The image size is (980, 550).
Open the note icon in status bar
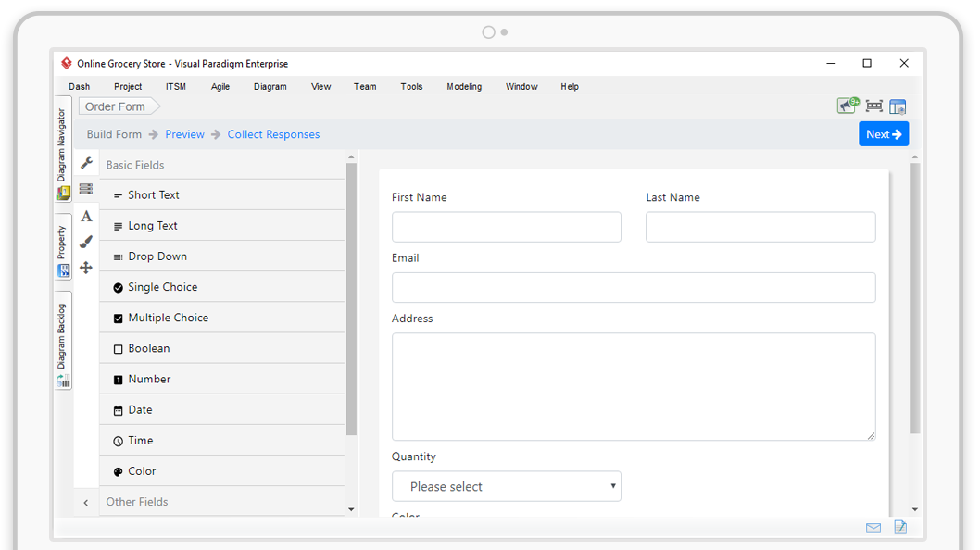(899, 528)
